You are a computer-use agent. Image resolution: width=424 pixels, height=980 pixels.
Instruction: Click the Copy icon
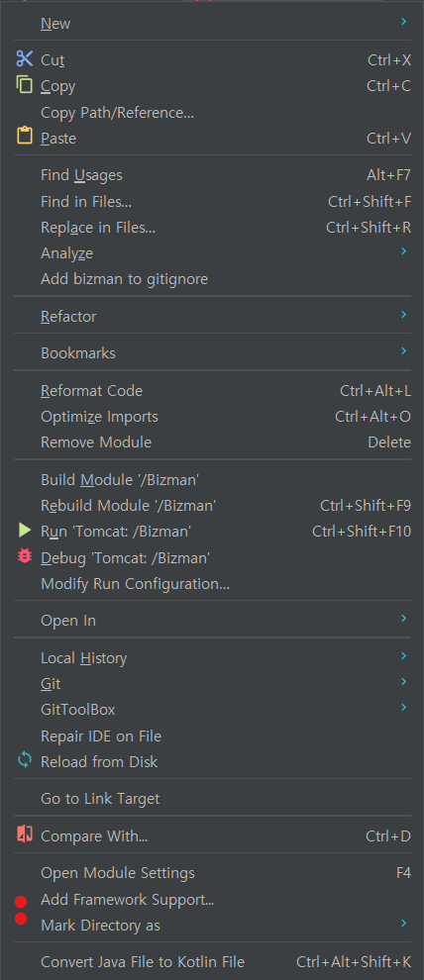point(25,84)
